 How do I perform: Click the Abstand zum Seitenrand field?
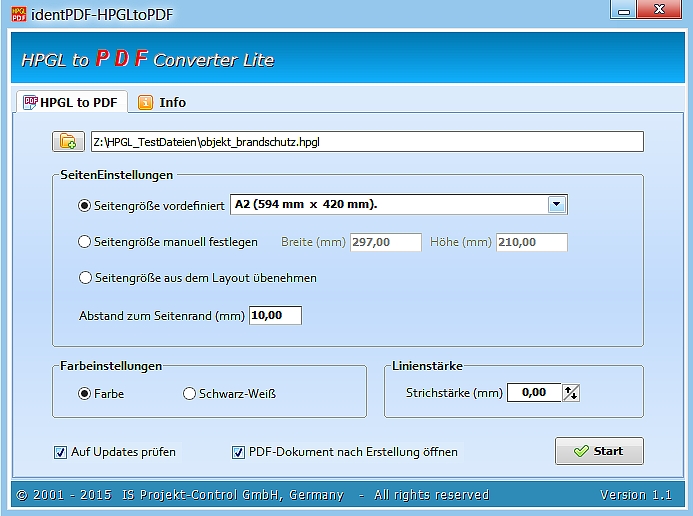pyautogui.click(x=274, y=315)
